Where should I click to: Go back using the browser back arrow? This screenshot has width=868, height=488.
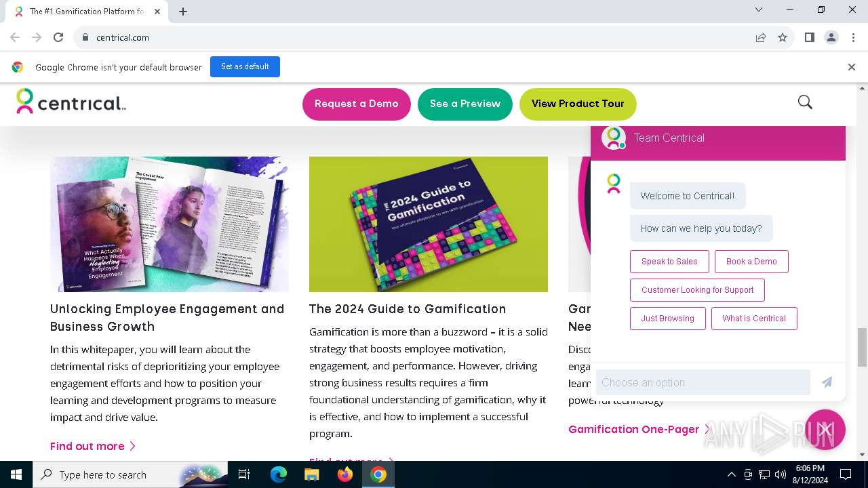[15, 37]
